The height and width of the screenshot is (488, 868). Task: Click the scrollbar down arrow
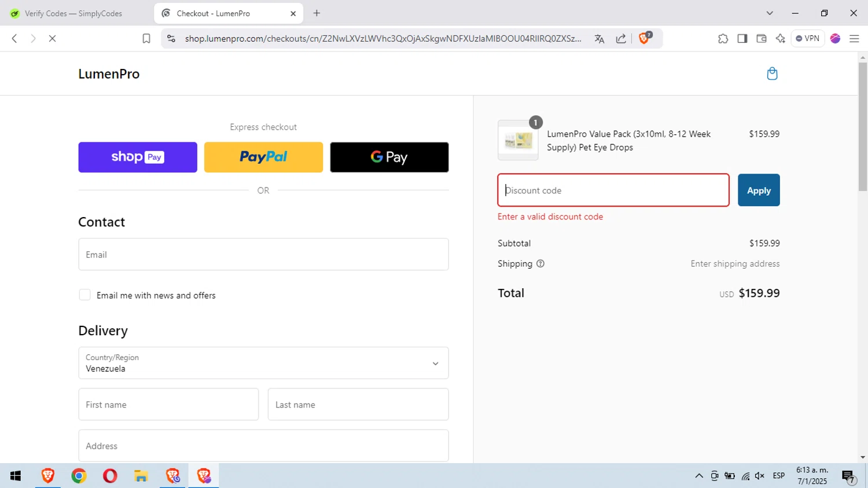pyautogui.click(x=863, y=457)
